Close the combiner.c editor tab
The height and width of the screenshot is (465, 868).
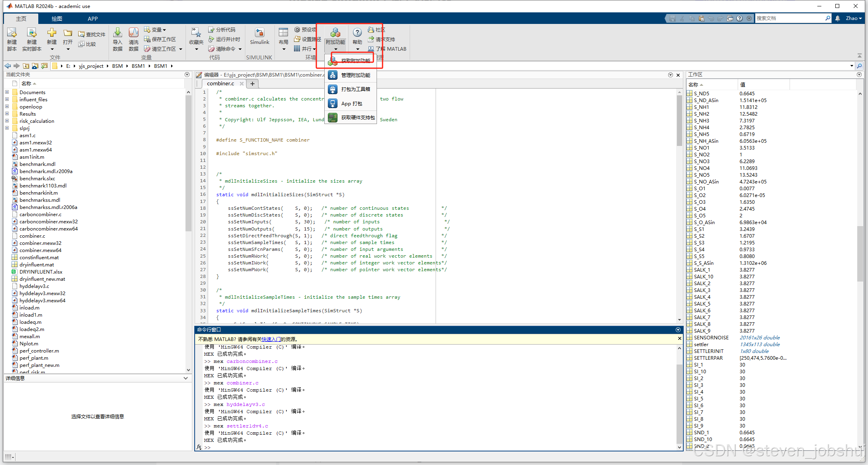(241, 83)
